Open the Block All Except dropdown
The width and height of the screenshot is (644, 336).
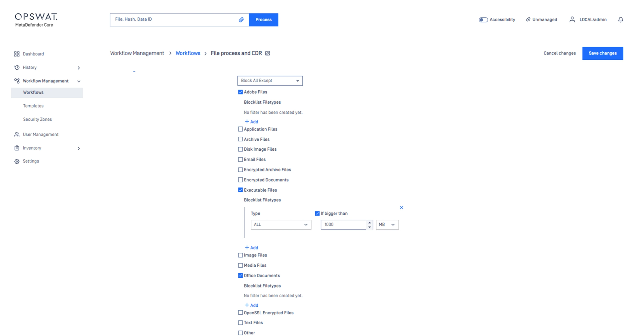[270, 81]
